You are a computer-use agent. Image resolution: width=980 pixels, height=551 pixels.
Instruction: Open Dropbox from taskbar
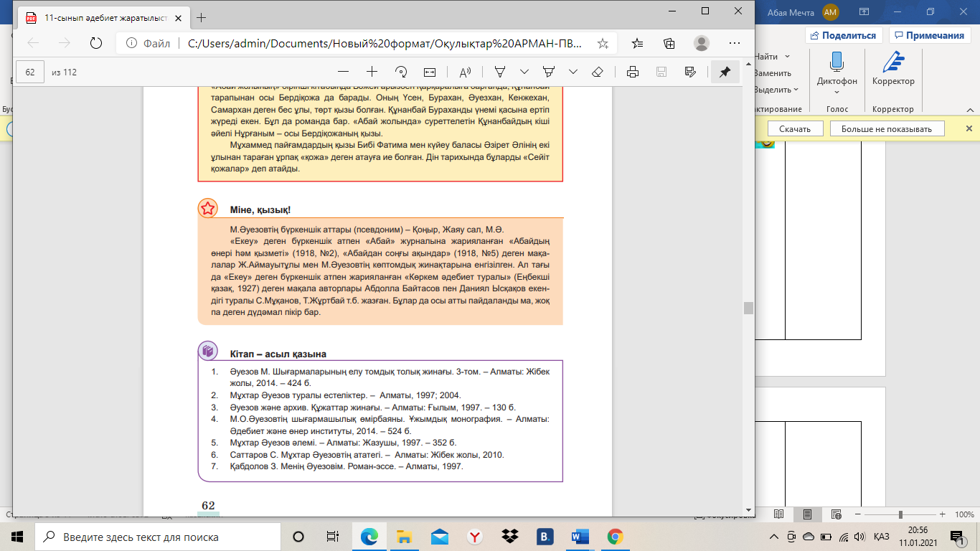pyautogui.click(x=510, y=537)
